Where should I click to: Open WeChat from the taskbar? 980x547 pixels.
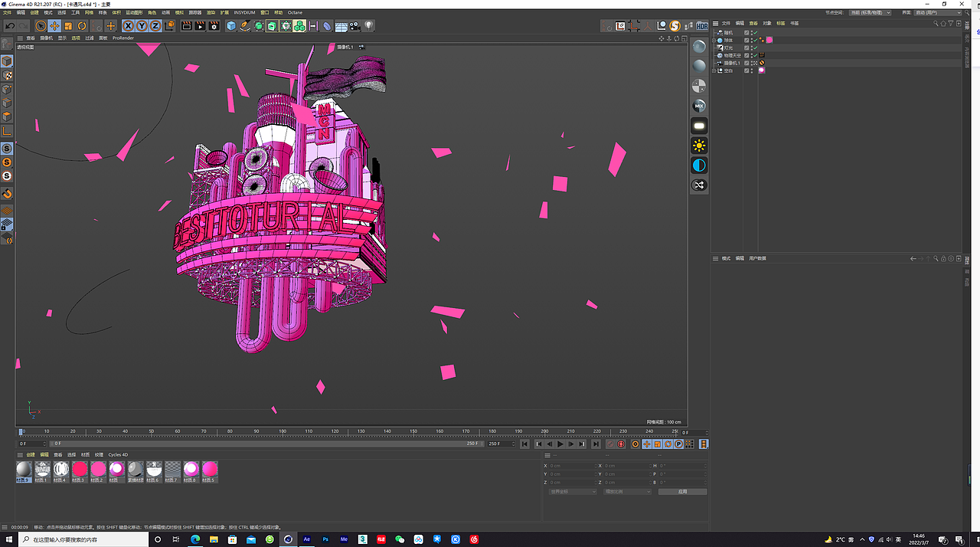point(400,539)
